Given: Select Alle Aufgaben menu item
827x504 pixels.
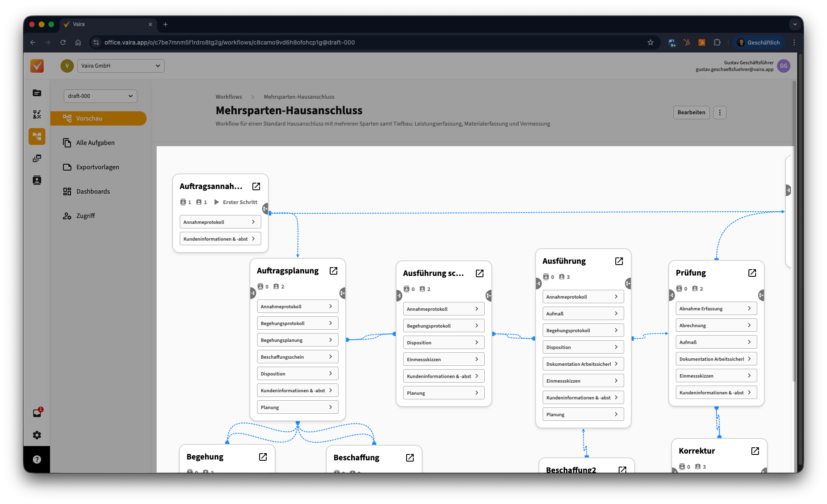Looking at the screenshot, I should 95,143.
